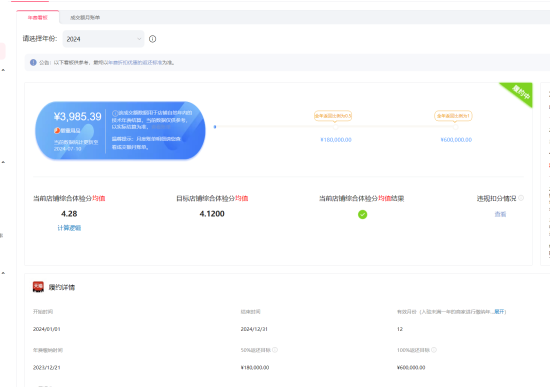
Task: Collapse the top left sidebar section arrow
Action: point(3,70)
